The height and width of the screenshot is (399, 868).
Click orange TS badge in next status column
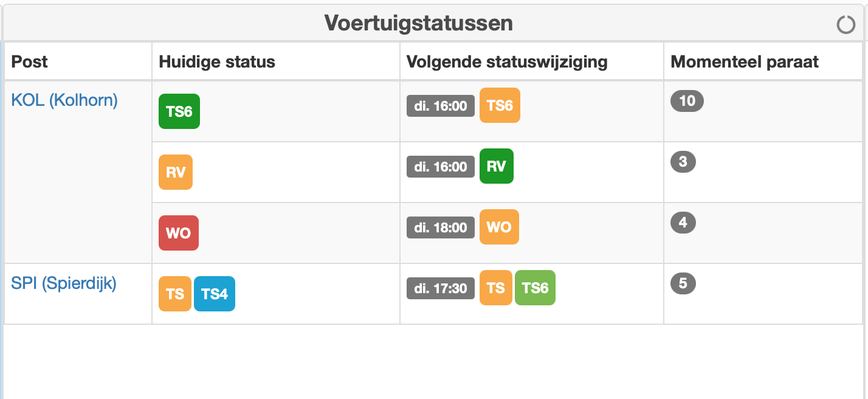(496, 288)
